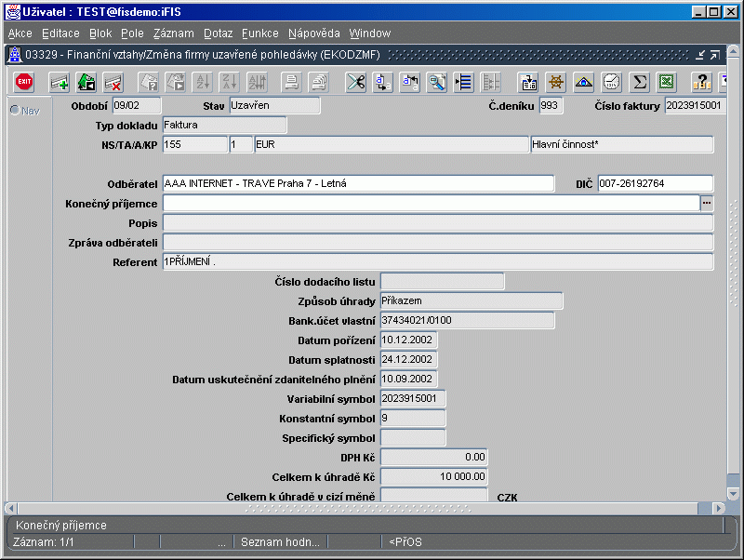Click the red EXIT toolbar icon
The width and height of the screenshot is (744, 560).
tap(24, 82)
